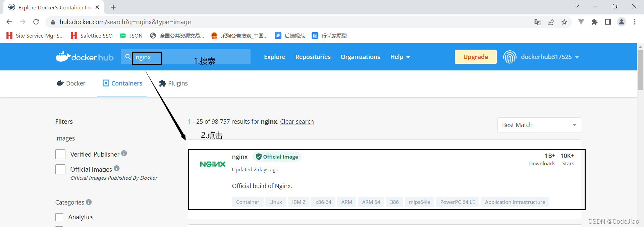
Task: Click the browser forward arrow
Action: [22, 22]
